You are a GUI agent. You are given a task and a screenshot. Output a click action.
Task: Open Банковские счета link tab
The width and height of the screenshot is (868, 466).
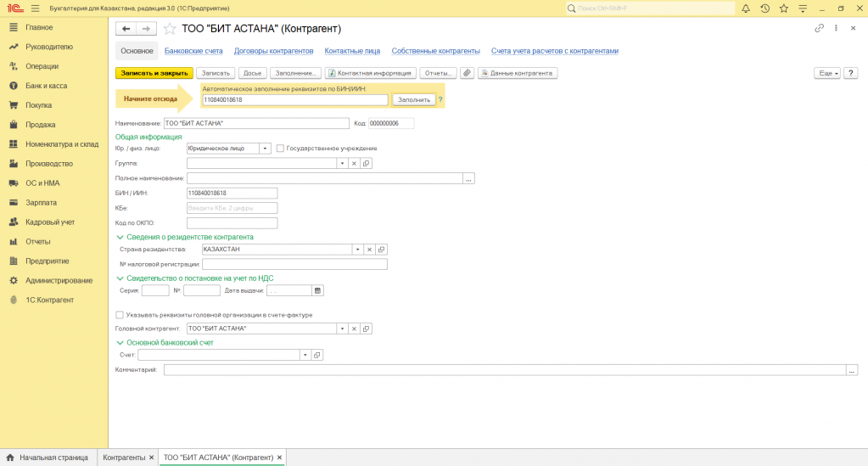pyautogui.click(x=193, y=51)
